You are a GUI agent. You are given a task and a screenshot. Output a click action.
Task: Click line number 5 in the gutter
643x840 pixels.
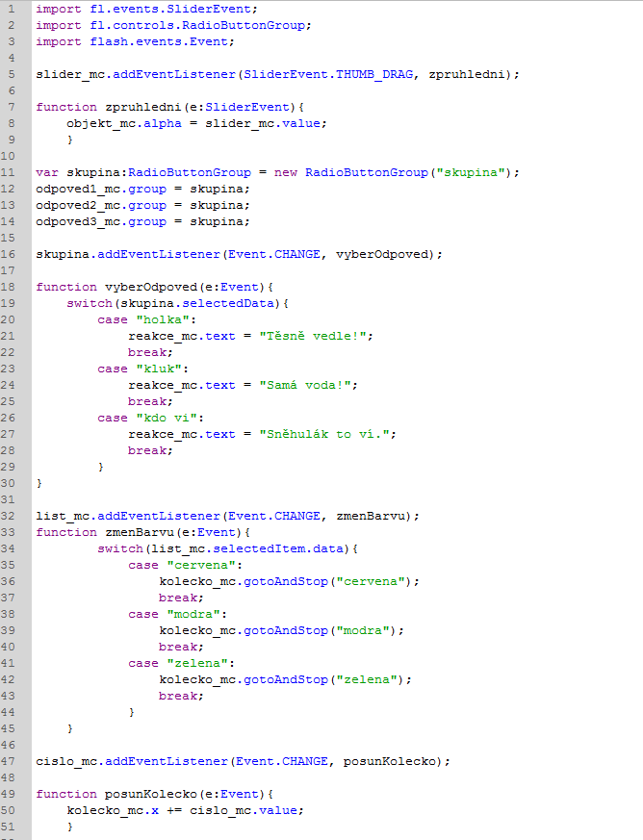[12, 74]
